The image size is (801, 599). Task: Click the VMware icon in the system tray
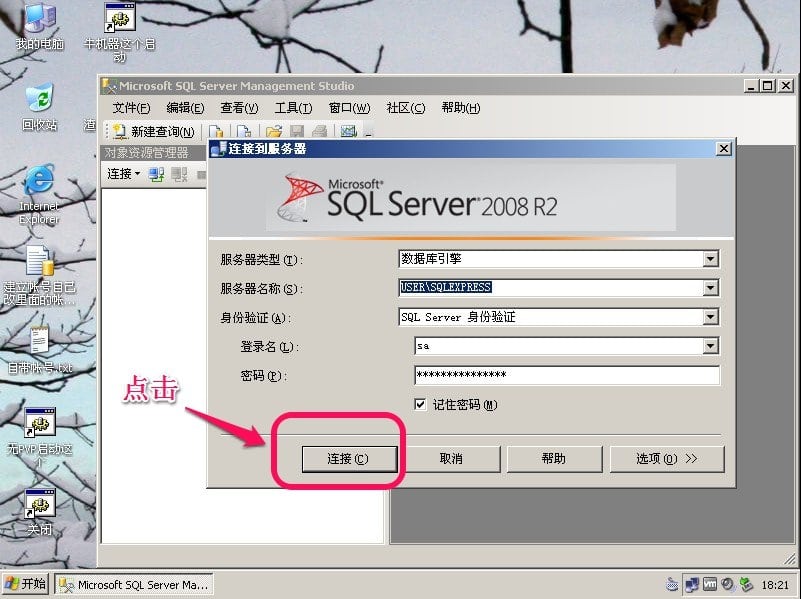[710, 583]
